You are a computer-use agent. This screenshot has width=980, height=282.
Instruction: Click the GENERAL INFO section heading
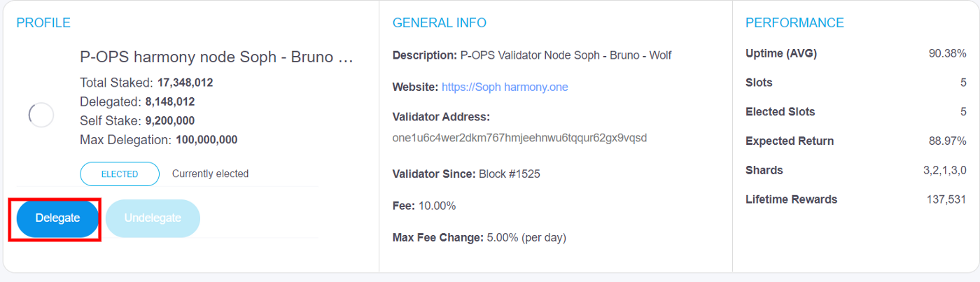point(440,23)
